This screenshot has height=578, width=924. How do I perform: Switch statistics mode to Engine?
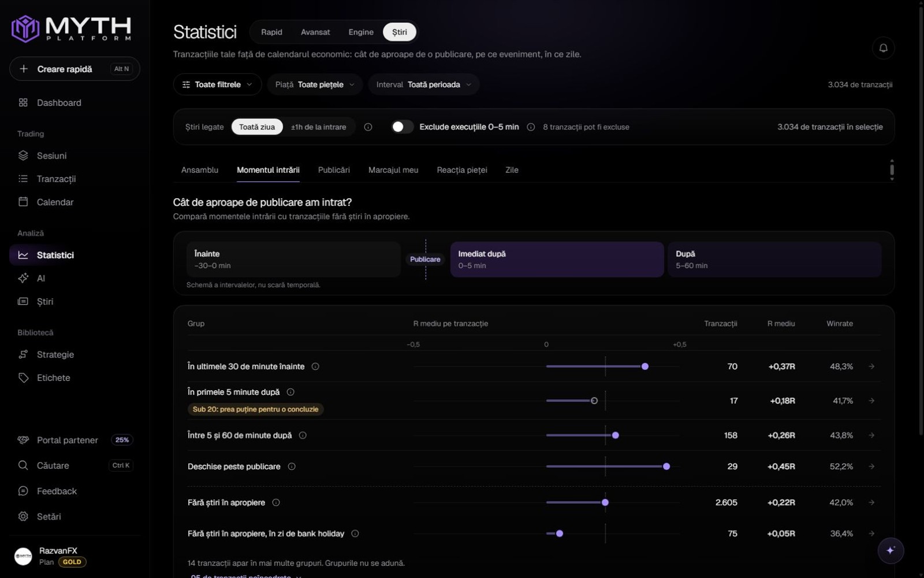[361, 32]
